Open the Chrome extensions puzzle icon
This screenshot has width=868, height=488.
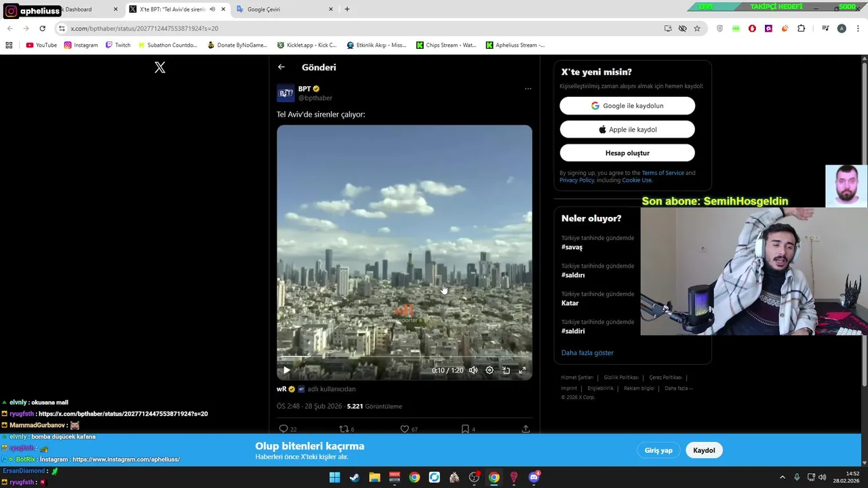tap(802, 28)
